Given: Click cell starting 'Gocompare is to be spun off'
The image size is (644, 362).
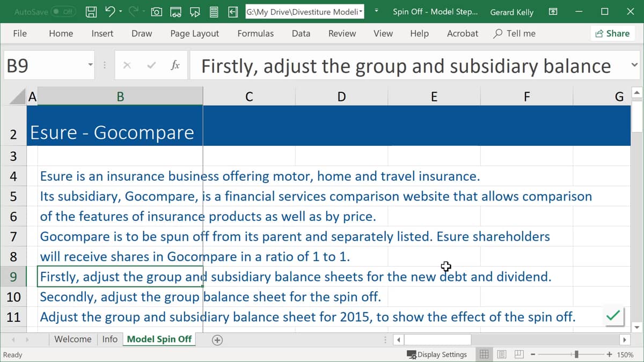Looking at the screenshot, I should click(120, 237).
